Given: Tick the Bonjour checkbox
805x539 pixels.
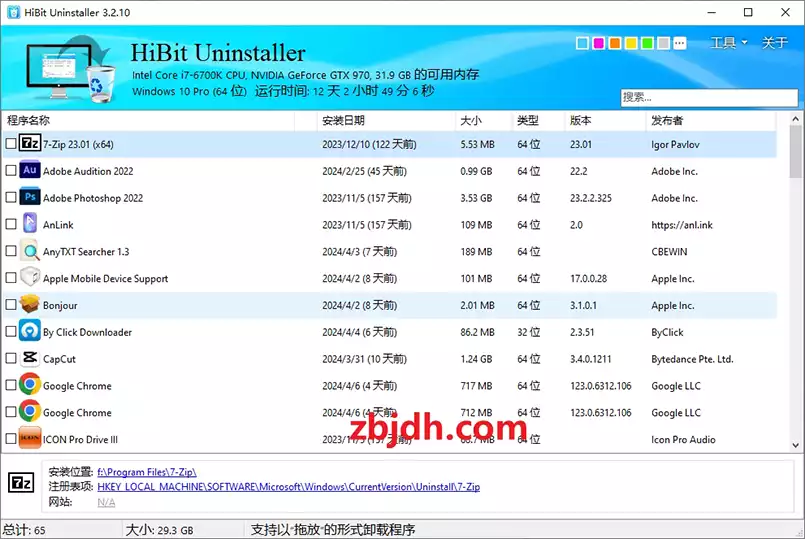Looking at the screenshot, I should 11,304.
